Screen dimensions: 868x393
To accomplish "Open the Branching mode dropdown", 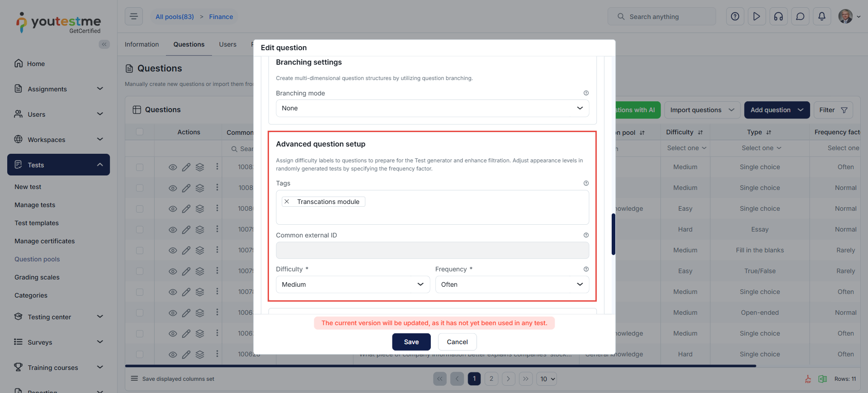I will click(432, 108).
